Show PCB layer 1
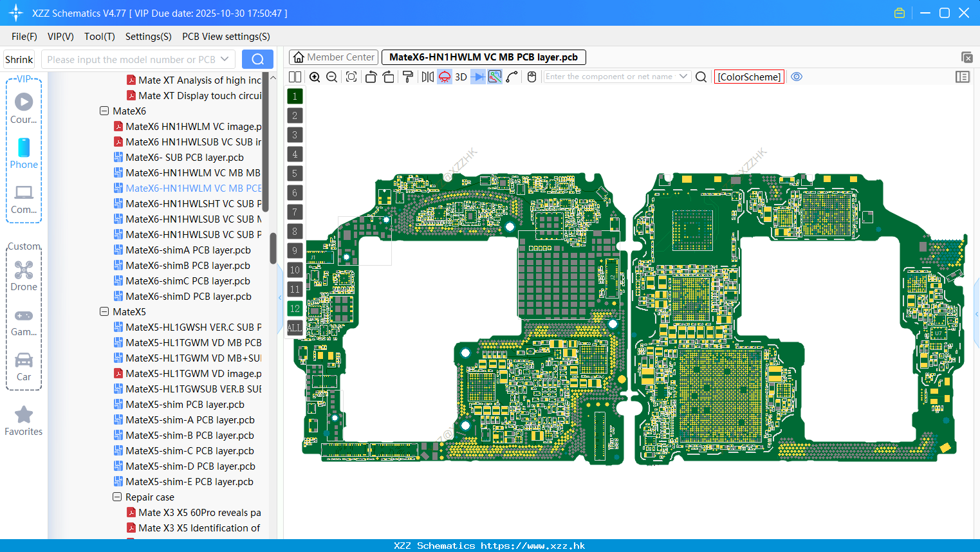980x552 pixels. click(x=295, y=97)
